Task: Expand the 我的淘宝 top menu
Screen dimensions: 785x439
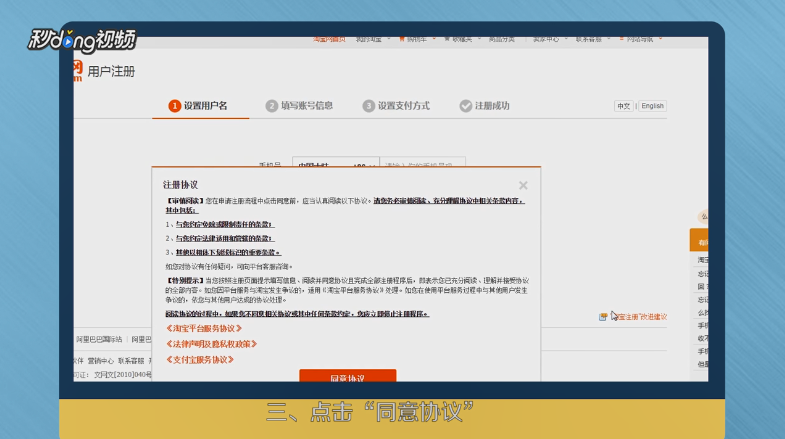Action: (373, 39)
